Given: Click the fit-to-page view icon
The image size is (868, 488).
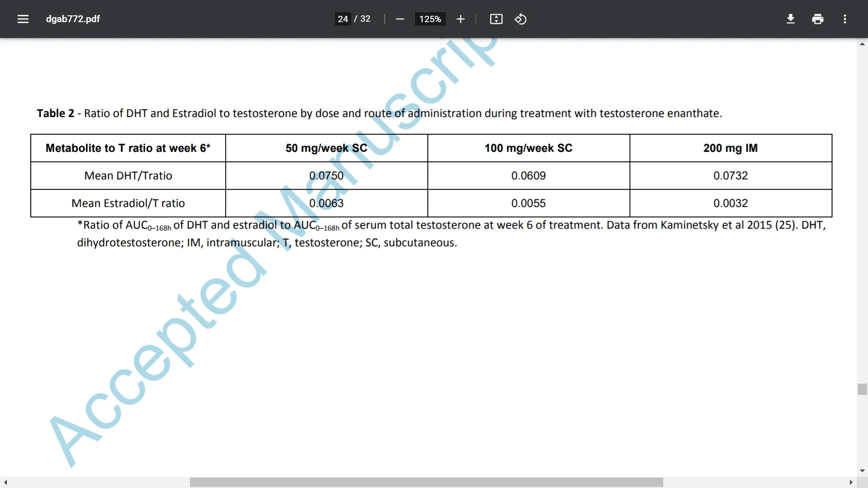Looking at the screenshot, I should point(495,19).
